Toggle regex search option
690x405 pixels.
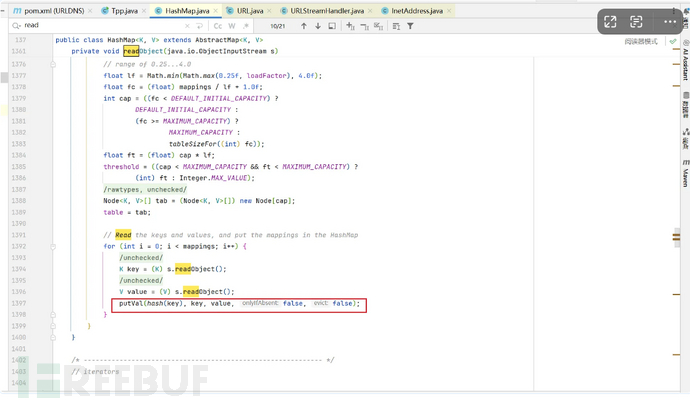tap(245, 26)
